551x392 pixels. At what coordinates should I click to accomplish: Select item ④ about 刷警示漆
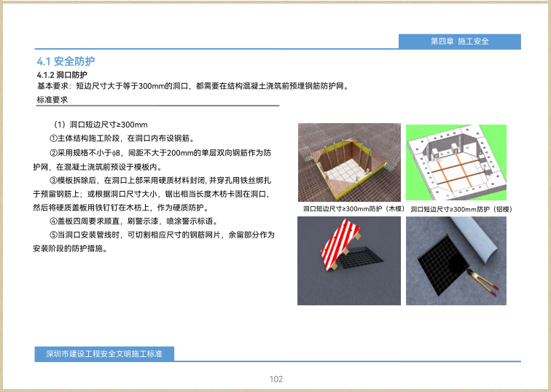coord(132,222)
